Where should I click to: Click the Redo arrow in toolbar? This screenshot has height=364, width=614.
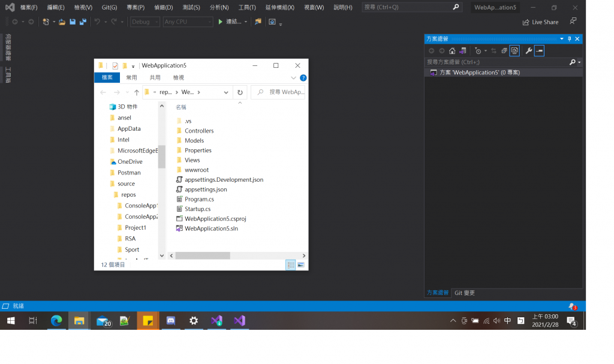tap(114, 22)
